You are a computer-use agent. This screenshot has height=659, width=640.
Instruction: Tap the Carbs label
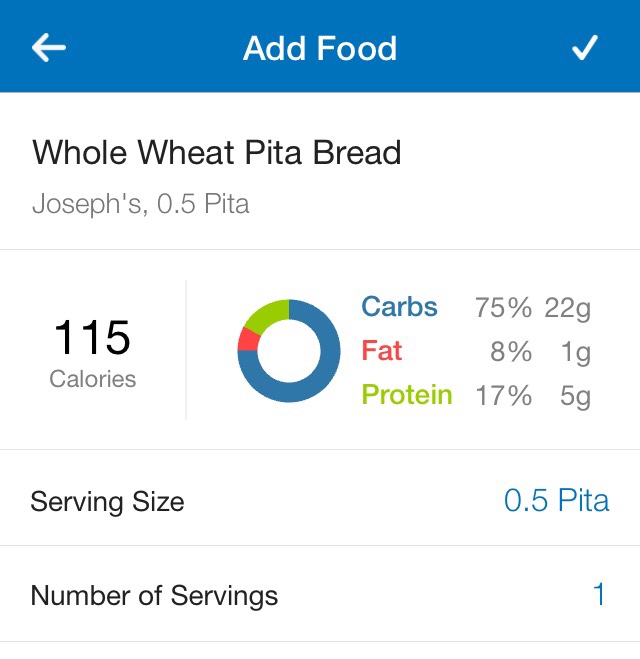coord(400,306)
